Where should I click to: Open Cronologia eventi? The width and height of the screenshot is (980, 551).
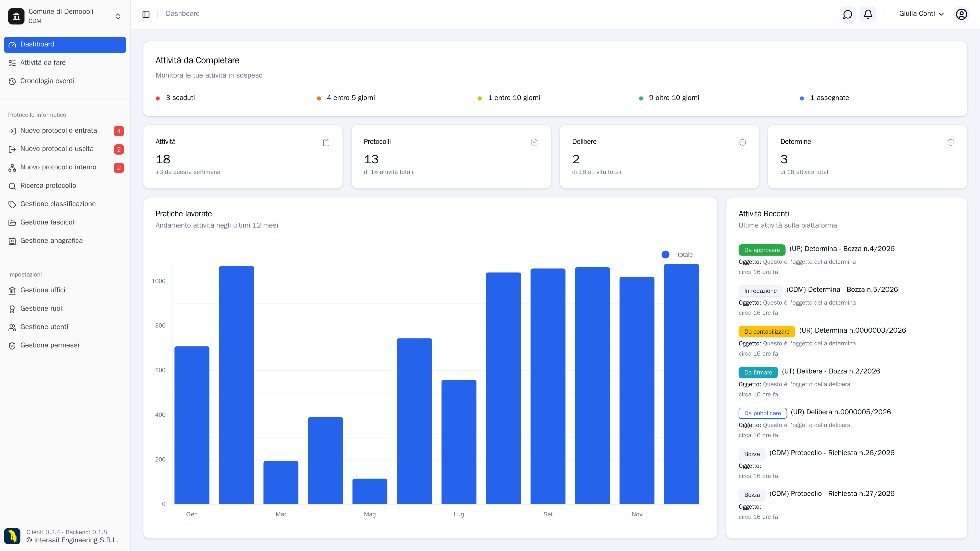65,81
